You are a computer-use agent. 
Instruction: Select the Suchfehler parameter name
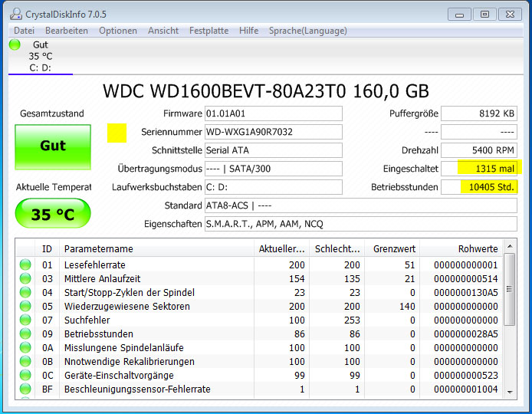tap(87, 320)
